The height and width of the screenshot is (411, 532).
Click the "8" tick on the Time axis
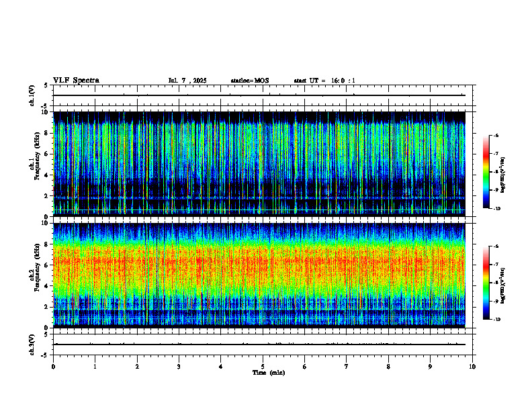pyautogui.click(x=388, y=367)
